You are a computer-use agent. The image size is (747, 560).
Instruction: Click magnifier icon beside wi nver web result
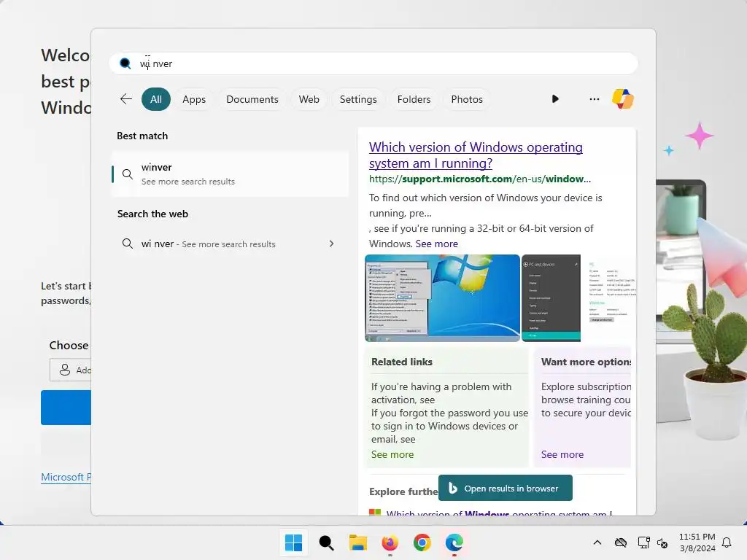click(127, 244)
